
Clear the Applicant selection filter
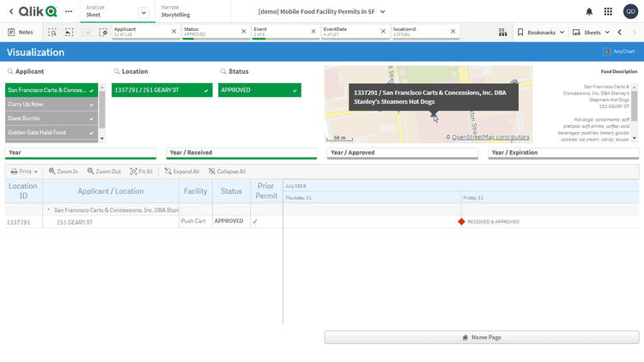pyautogui.click(x=173, y=32)
